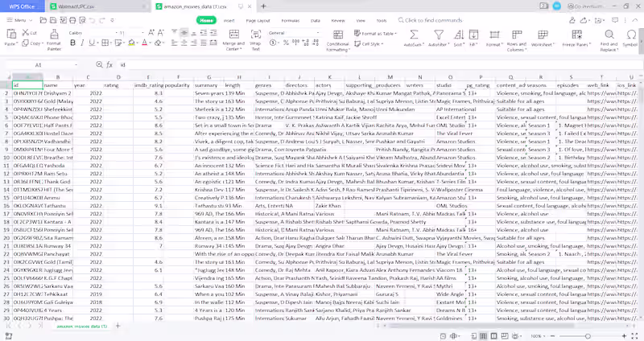This screenshot has height=341, width=644.
Task: Click the fx insert function icon
Action: [109, 65]
